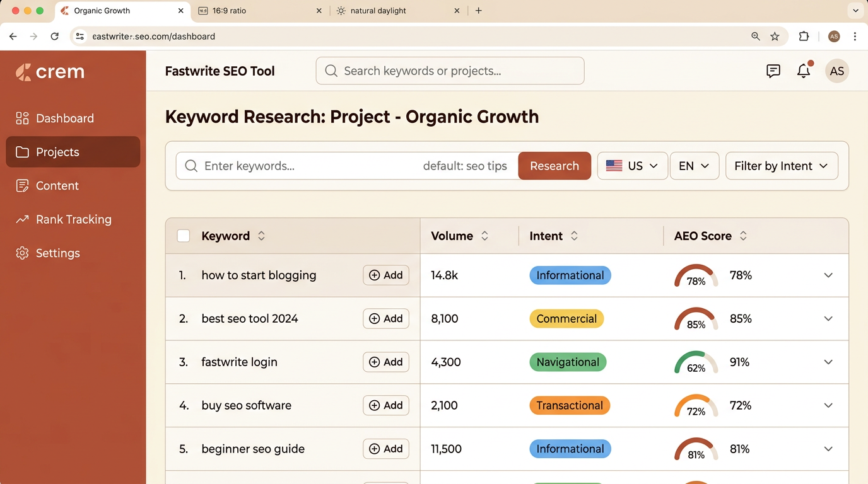The height and width of the screenshot is (484, 868).
Task: Click the 4,300 volume value
Action: [446, 362]
